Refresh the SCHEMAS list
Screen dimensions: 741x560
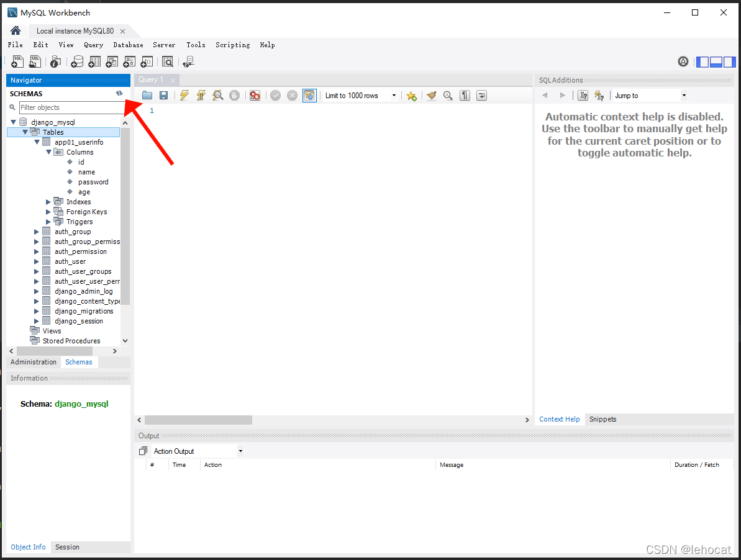click(x=119, y=94)
